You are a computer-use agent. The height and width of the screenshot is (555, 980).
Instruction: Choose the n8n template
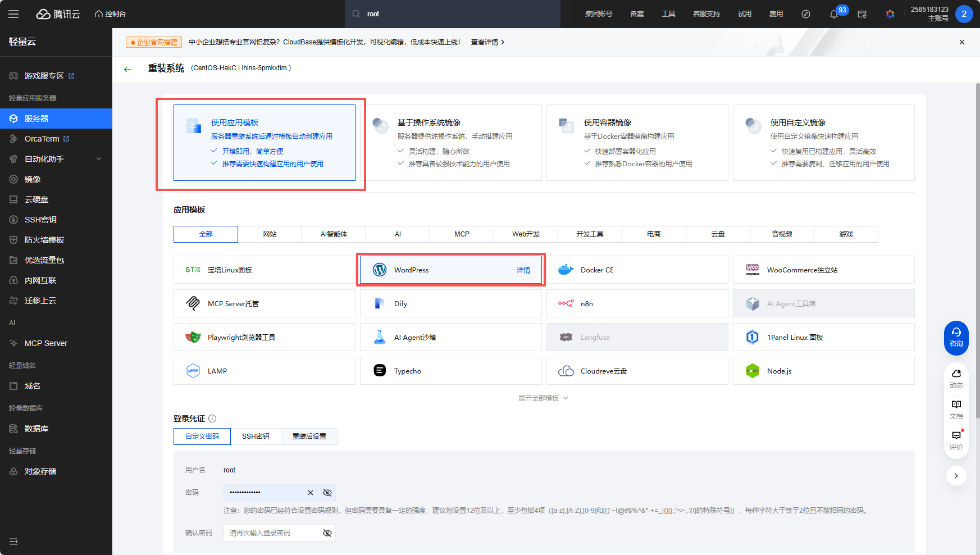click(637, 303)
